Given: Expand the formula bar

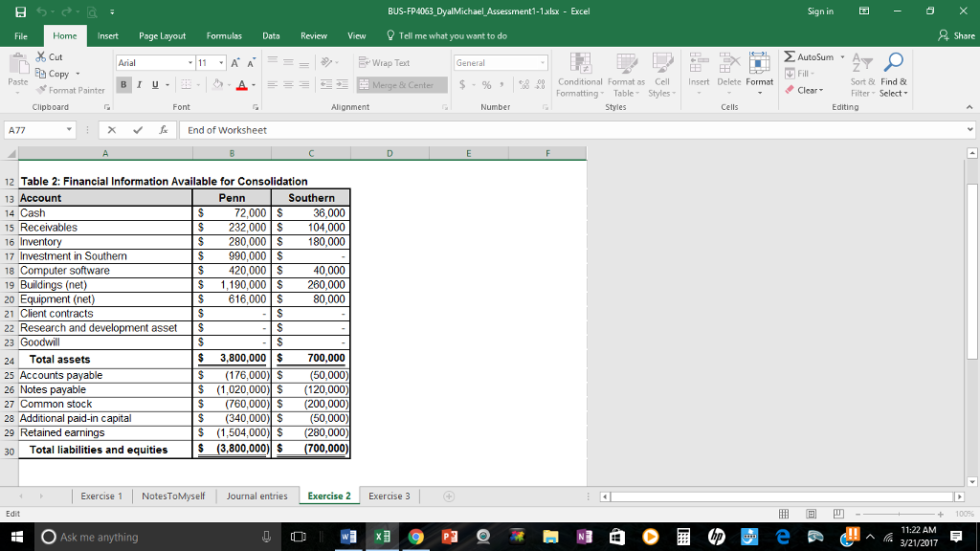Looking at the screenshot, I should point(969,130).
